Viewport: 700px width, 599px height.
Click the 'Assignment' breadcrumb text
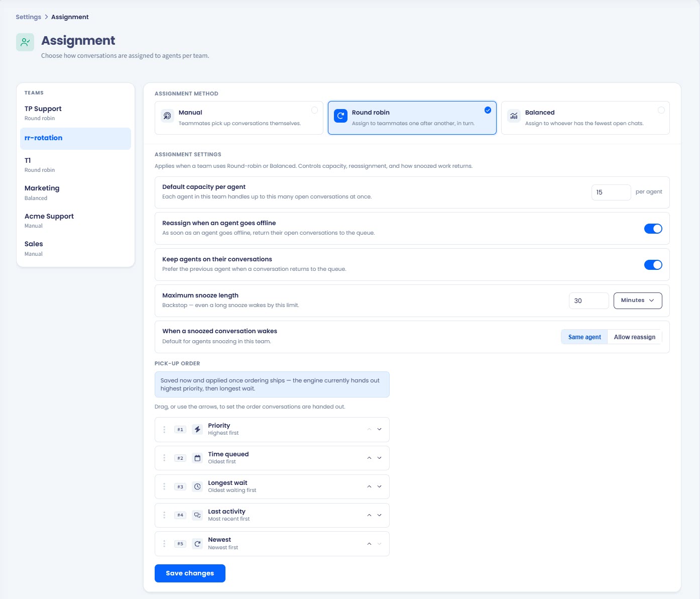pos(70,17)
